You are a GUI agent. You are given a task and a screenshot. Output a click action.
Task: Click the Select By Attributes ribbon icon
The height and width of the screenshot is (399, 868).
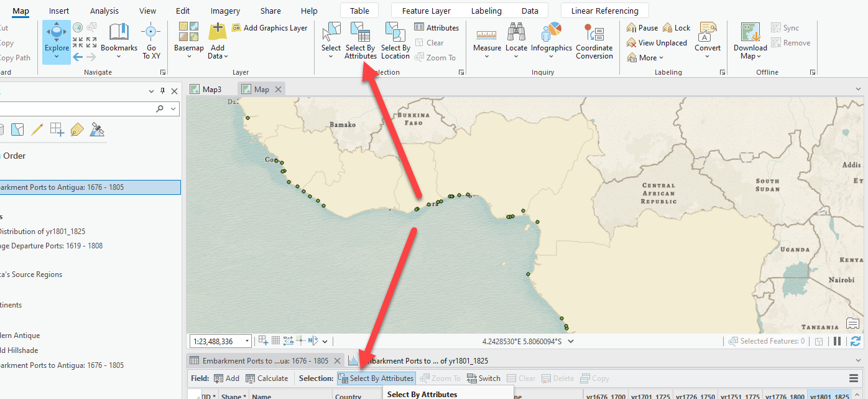tap(360, 32)
